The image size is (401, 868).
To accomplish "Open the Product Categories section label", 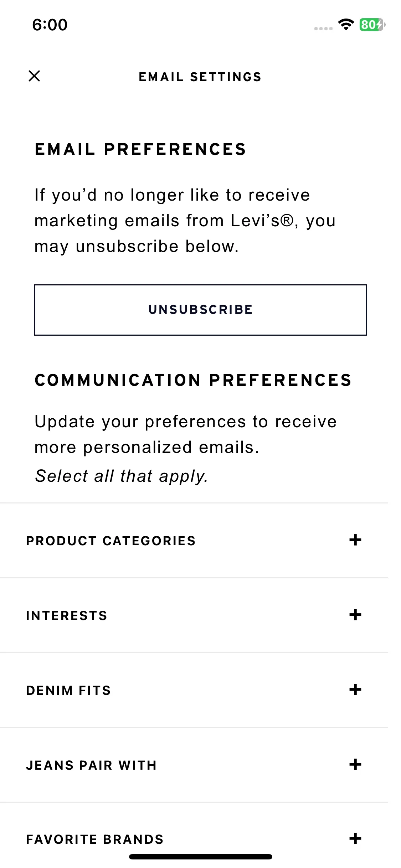I will click(111, 541).
